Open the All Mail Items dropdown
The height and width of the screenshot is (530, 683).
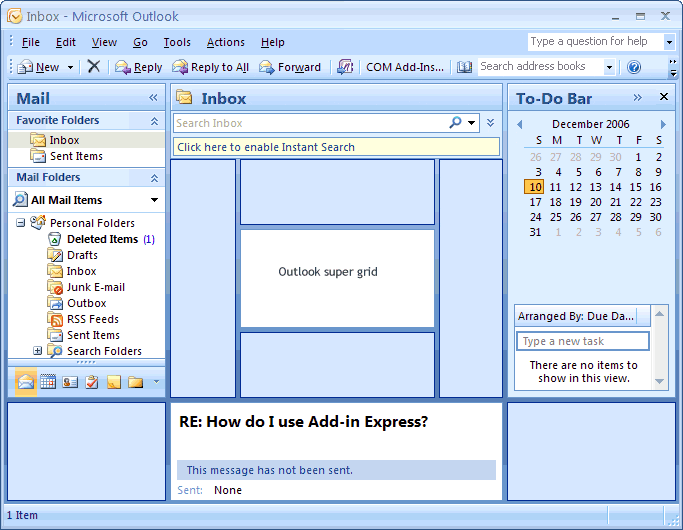point(154,200)
